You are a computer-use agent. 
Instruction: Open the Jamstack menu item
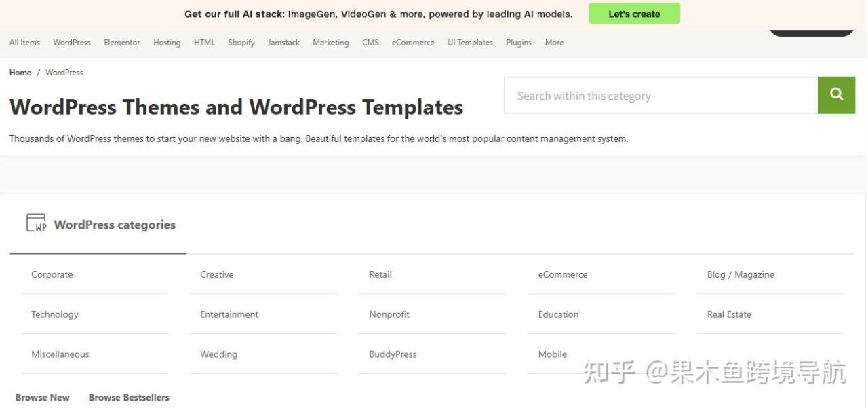click(283, 42)
